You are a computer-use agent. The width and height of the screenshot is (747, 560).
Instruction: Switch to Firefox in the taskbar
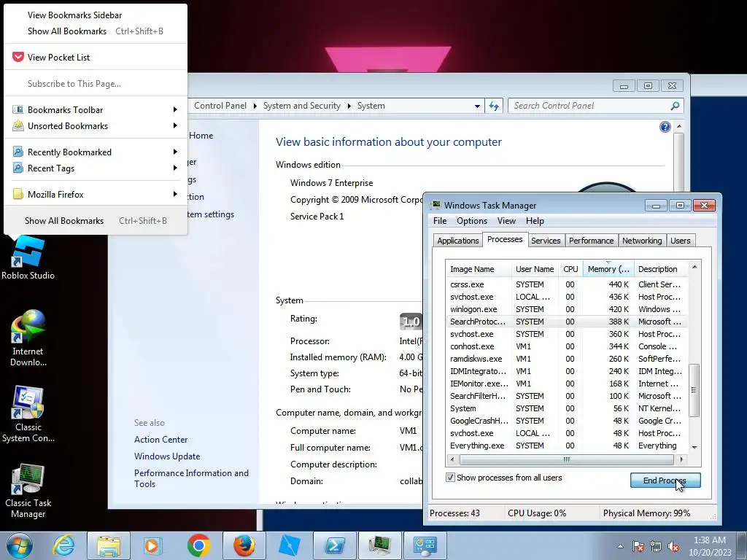[244, 545]
